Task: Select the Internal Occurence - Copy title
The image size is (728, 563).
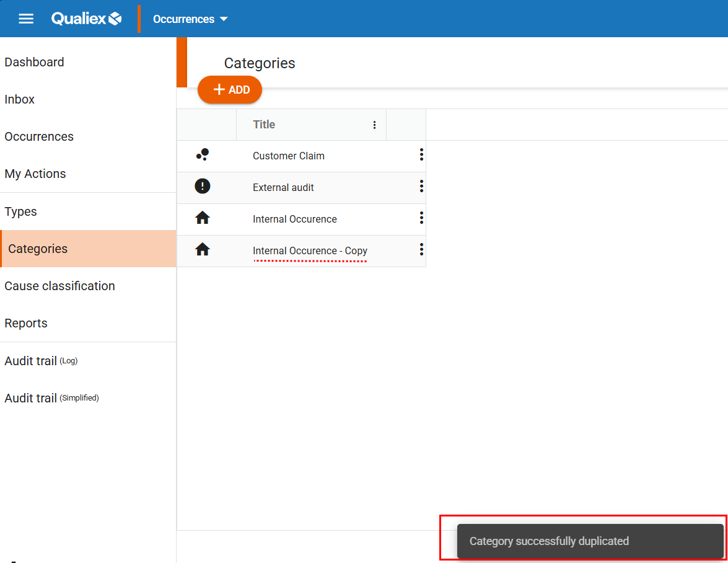Action: pyautogui.click(x=310, y=250)
